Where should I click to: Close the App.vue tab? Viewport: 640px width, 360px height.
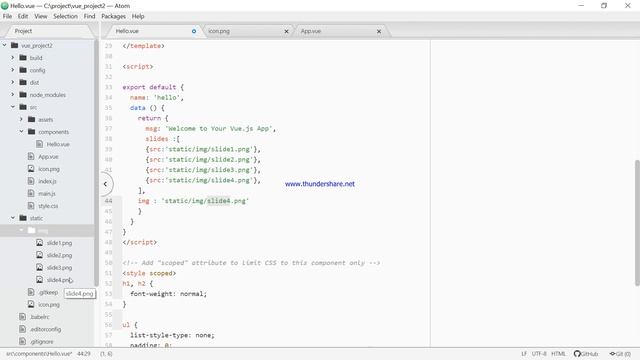[379, 31]
